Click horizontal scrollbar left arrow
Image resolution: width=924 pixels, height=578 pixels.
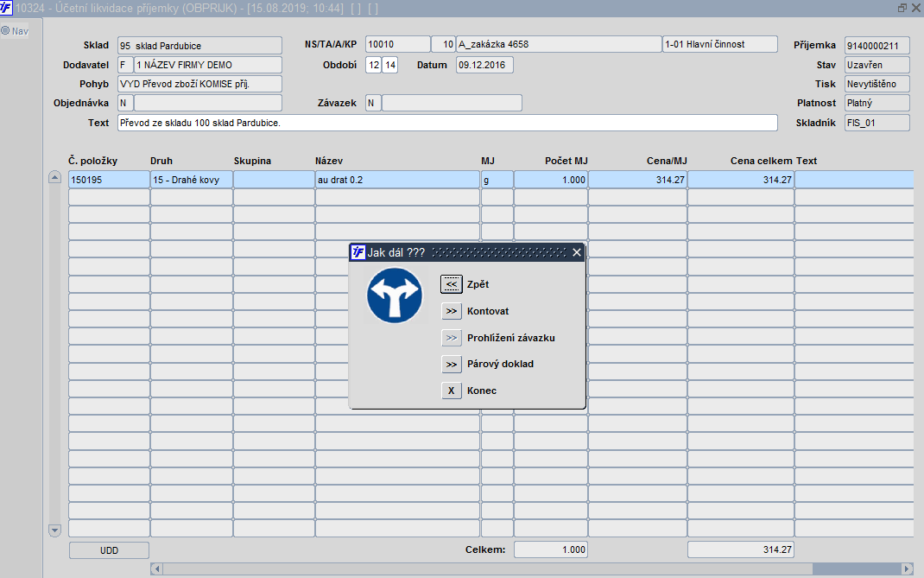pyautogui.click(x=156, y=569)
